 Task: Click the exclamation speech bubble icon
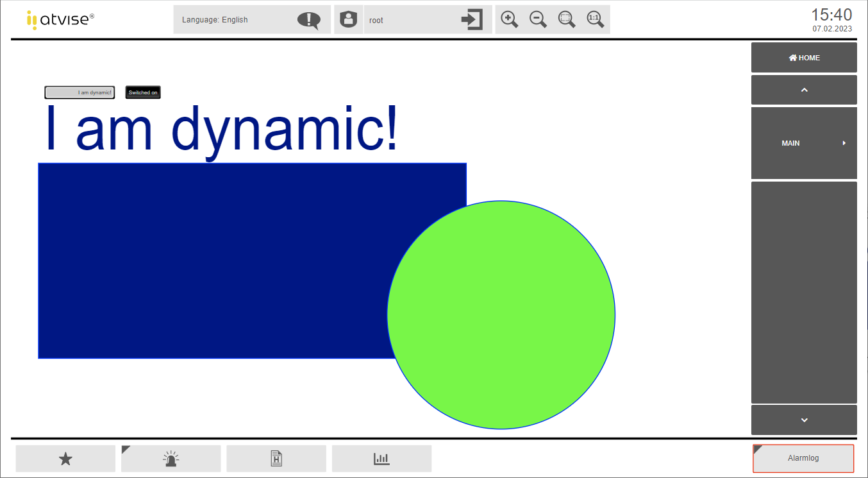[308, 19]
